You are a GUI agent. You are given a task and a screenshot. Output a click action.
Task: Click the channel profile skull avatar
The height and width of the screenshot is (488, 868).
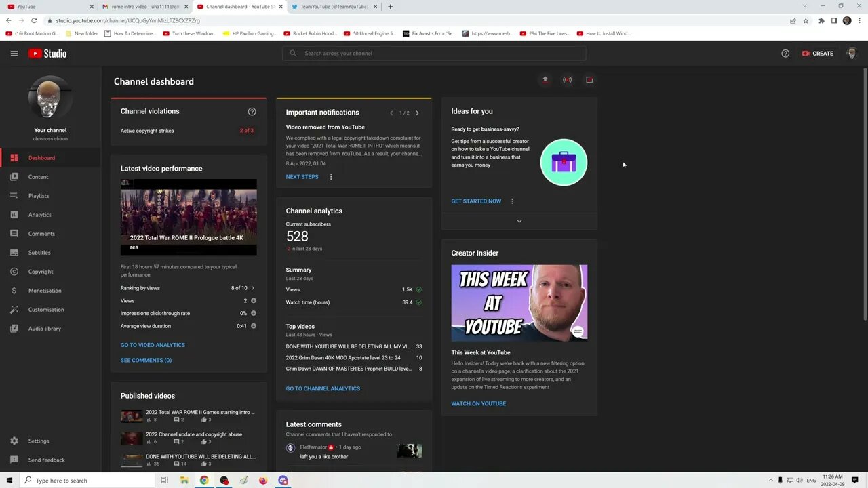click(x=50, y=98)
